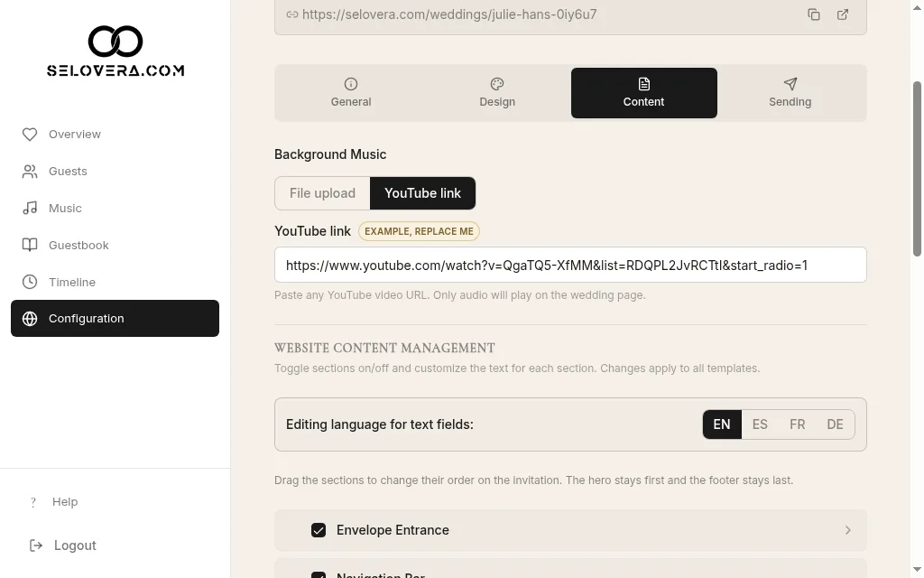Click the EXAMPLE, REPLACE ME badge

coord(419,231)
